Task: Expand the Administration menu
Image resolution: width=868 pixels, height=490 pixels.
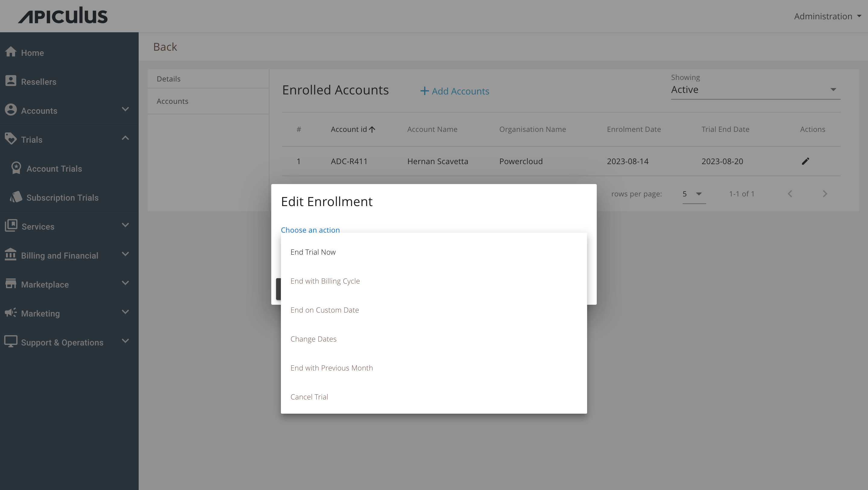Action: [x=827, y=16]
